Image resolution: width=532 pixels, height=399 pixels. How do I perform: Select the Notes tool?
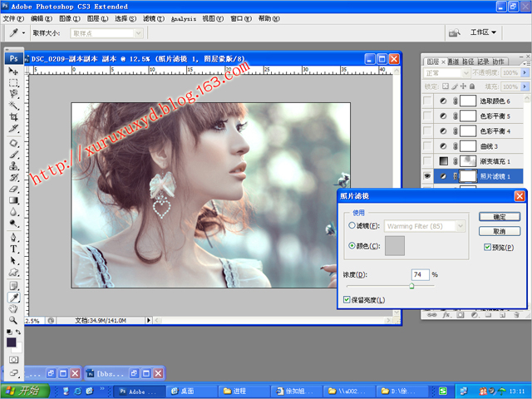pos(13,286)
